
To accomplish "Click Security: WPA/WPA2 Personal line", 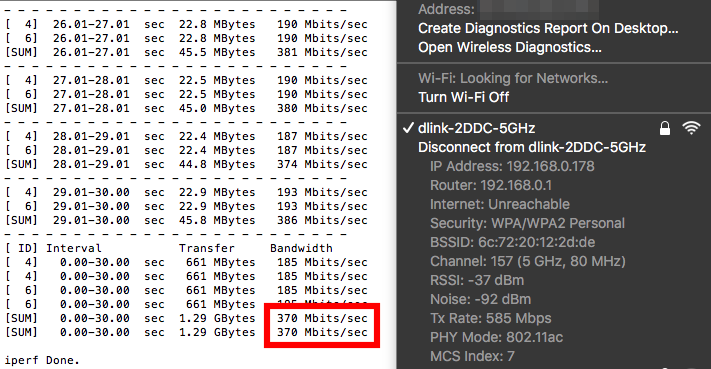I will [x=527, y=223].
